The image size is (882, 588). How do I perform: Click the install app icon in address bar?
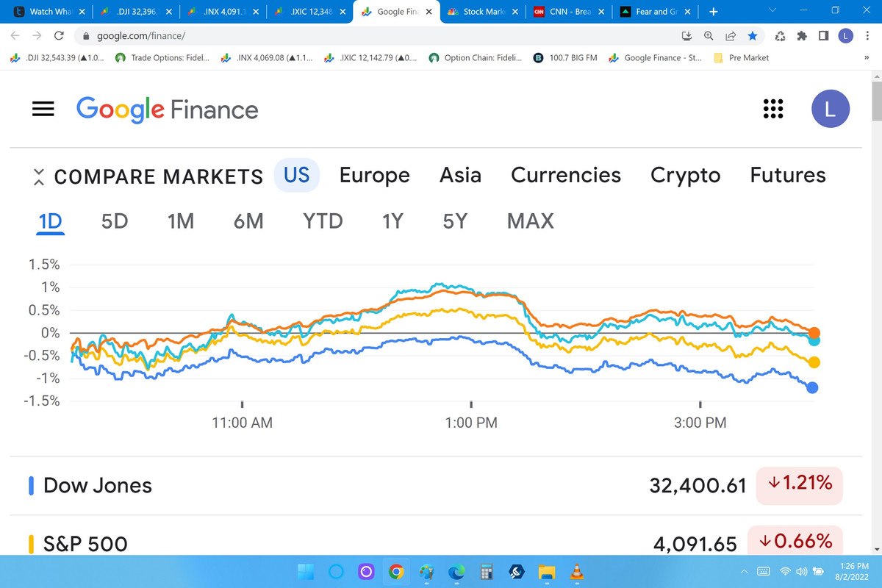pyautogui.click(x=687, y=35)
